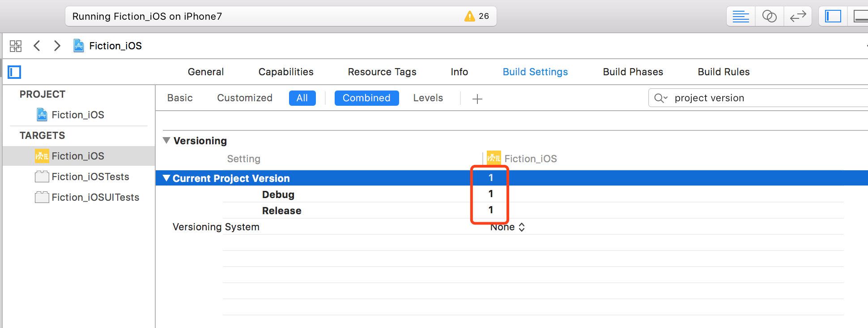The width and height of the screenshot is (868, 328).
Task: Select the Fiction_iOS target
Action: 78,156
